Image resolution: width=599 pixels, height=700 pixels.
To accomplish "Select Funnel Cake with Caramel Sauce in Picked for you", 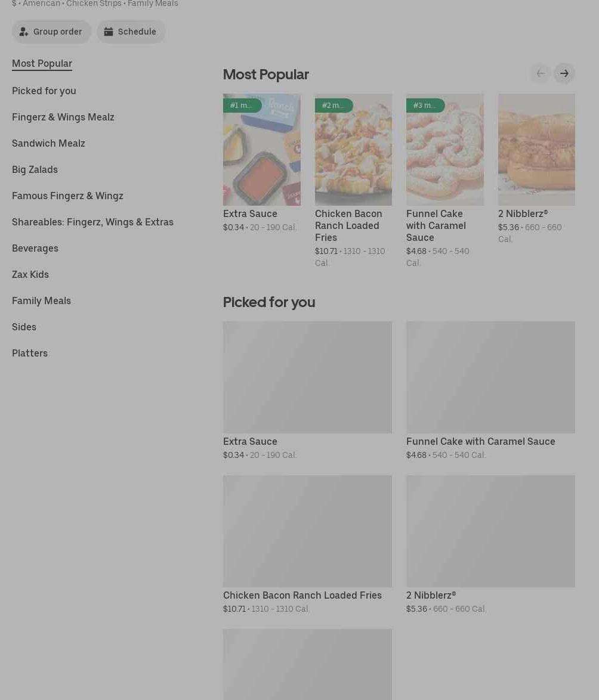I will pyautogui.click(x=490, y=377).
